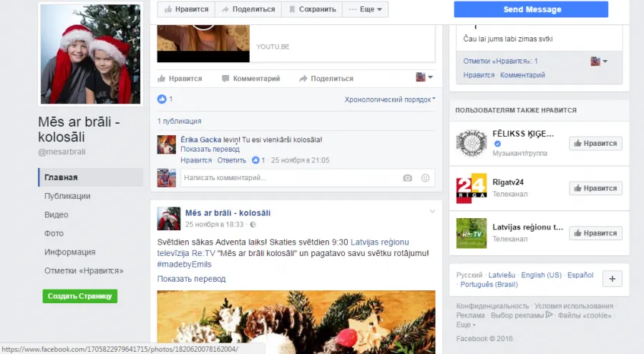Click Комментарий under the video post
The width and height of the screenshot is (644, 354).
click(x=251, y=79)
